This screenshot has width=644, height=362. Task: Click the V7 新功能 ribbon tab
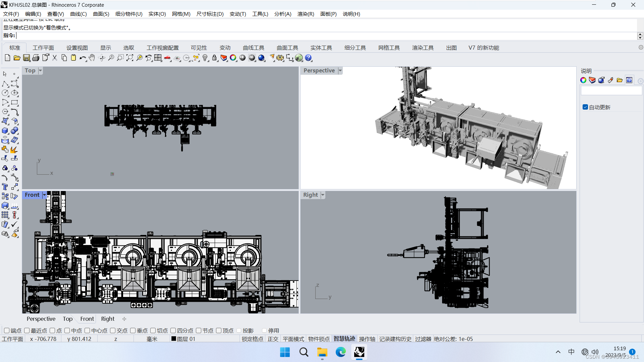click(x=484, y=48)
